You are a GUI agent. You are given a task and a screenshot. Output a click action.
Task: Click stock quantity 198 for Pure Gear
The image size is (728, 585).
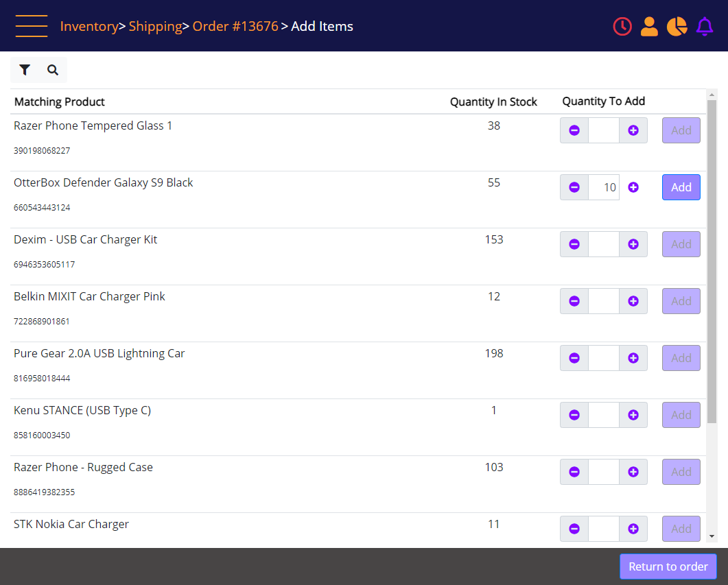494,353
